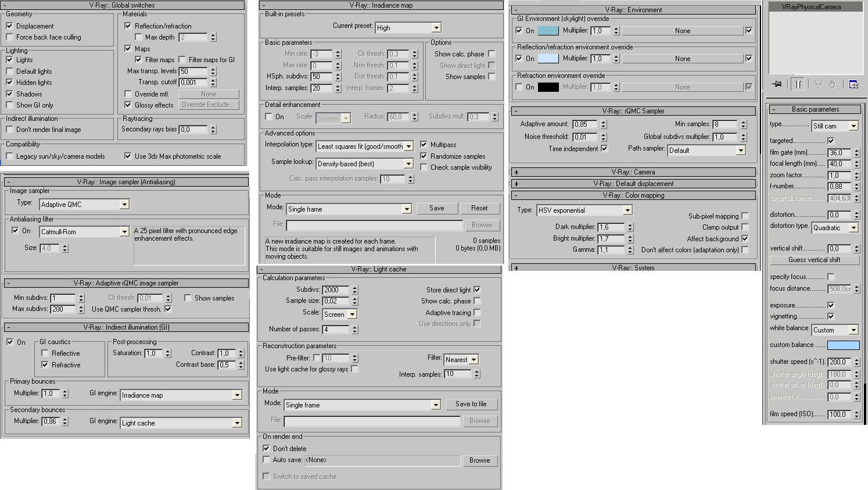868x490 pixels.
Task: Click the Auto save Browse button
Action: point(479,460)
